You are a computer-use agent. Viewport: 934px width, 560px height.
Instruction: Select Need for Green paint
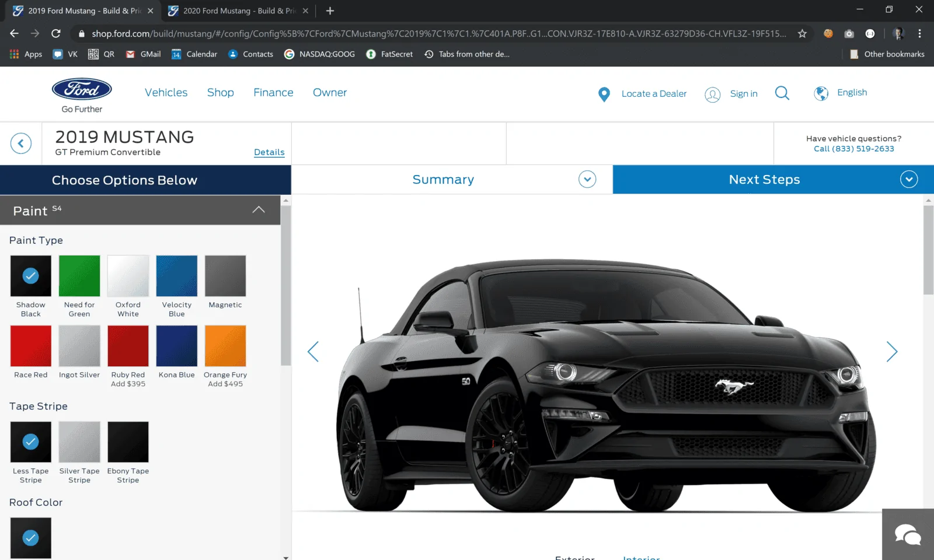[79, 276]
